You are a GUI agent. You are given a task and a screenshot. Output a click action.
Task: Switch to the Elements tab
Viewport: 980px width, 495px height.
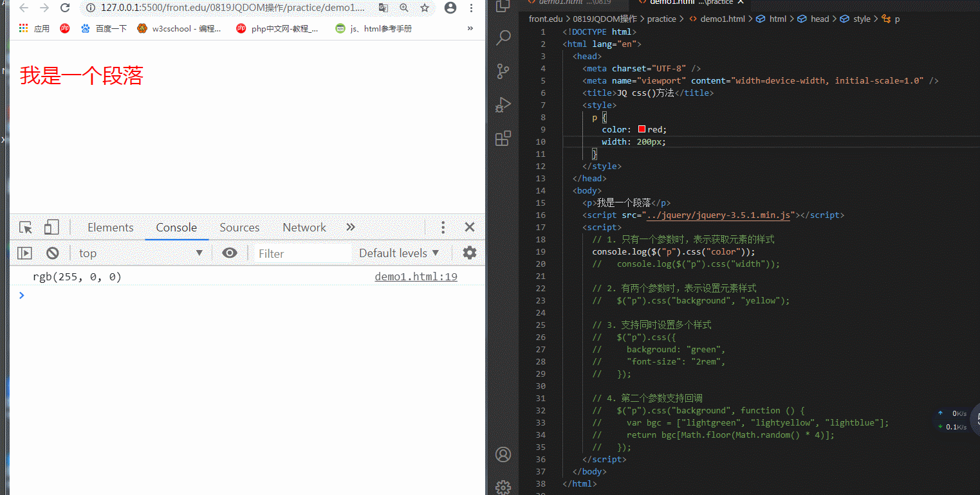click(x=111, y=228)
